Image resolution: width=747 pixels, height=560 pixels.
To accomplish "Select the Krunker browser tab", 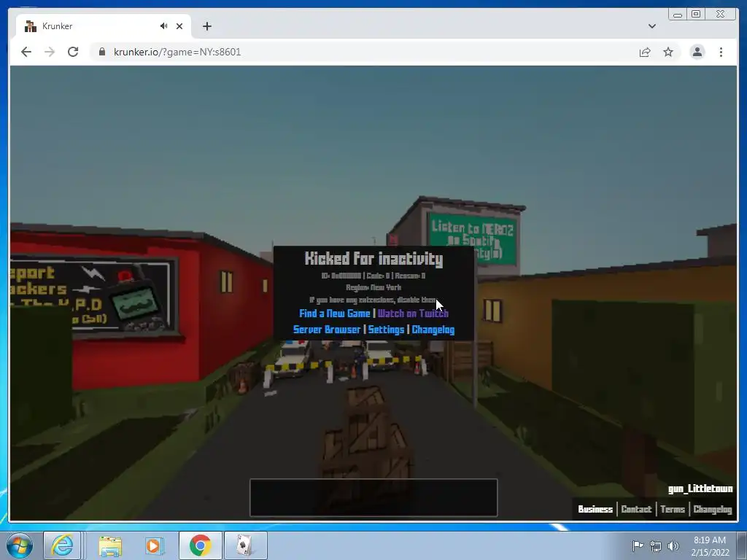I will point(104,26).
